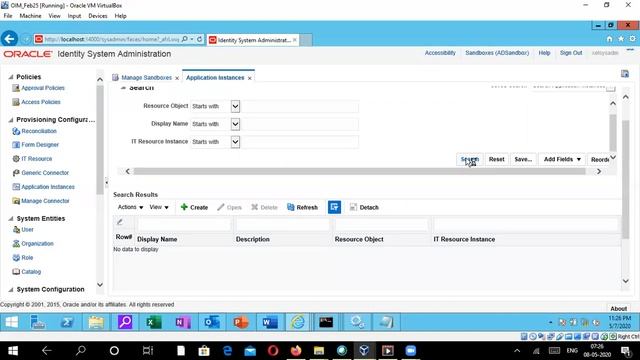The height and width of the screenshot is (360, 640).
Task: Focus the Resource Object search field
Action: coord(300,107)
